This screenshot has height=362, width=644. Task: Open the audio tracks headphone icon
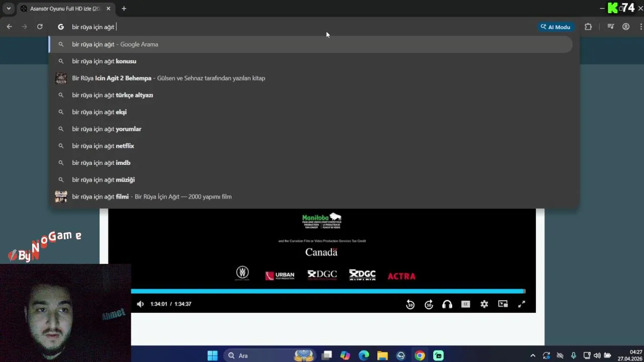pyautogui.click(x=447, y=304)
